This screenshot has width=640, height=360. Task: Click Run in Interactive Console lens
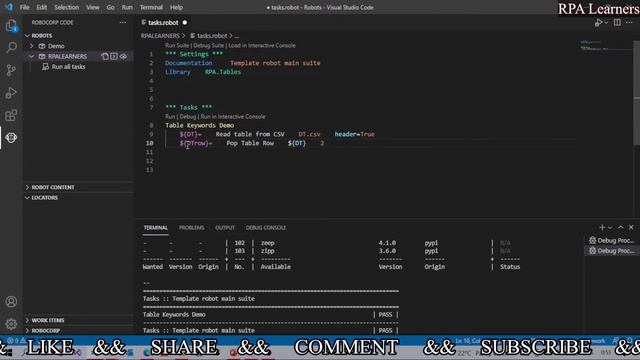pos(233,117)
